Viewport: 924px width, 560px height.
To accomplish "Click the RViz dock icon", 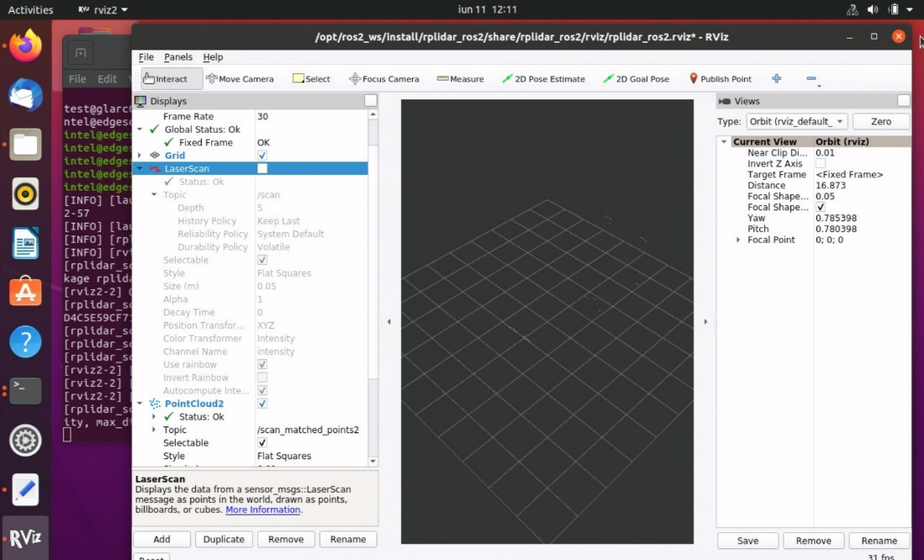I will point(25,538).
